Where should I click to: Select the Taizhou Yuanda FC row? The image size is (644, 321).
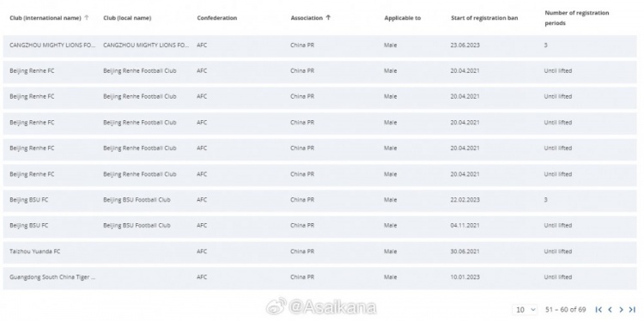pyautogui.click(x=320, y=251)
